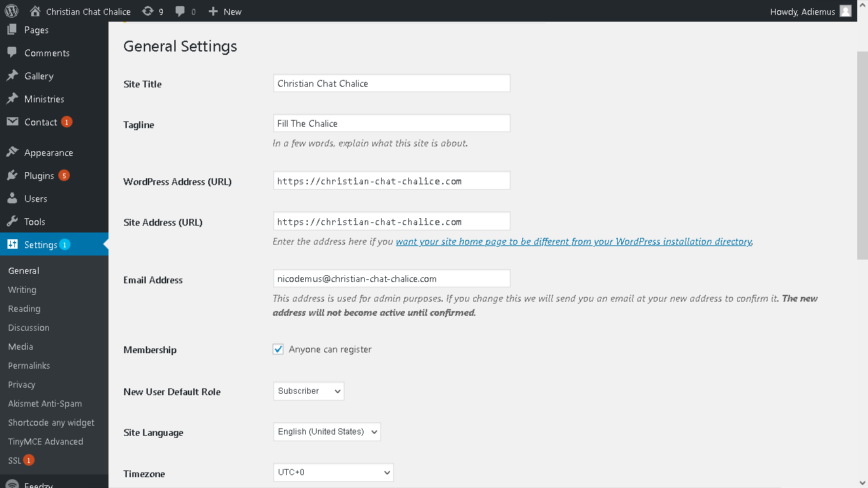Click the comments bubble icon in toolbar
The width and height of the screenshot is (868, 488).
point(180,12)
